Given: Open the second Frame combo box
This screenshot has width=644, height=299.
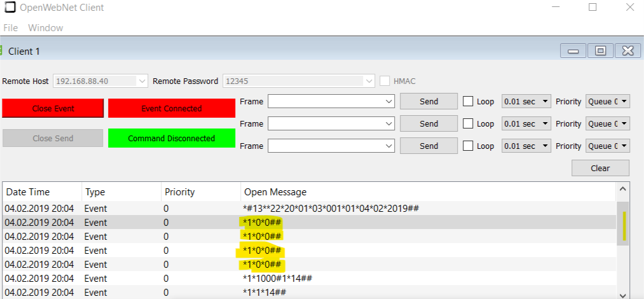Looking at the screenshot, I should (x=331, y=123).
